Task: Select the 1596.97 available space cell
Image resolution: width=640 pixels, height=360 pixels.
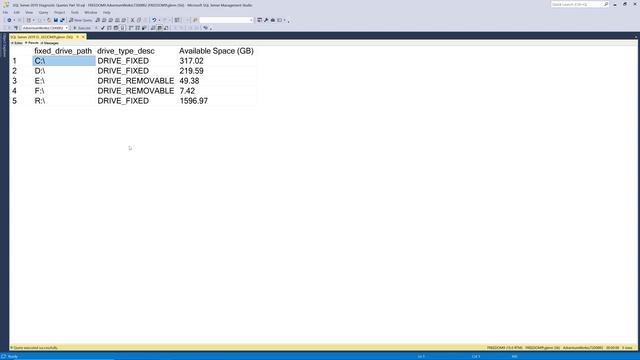Action: [216, 101]
